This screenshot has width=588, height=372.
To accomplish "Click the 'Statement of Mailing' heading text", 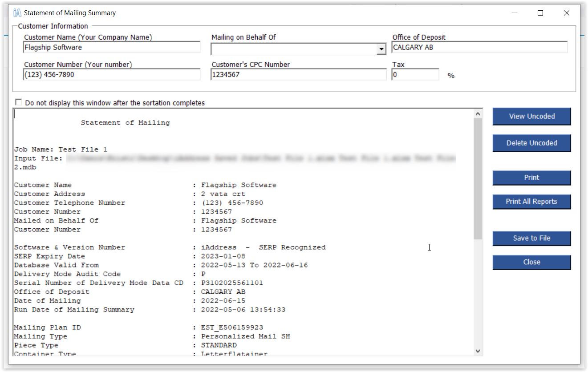I will coord(125,123).
